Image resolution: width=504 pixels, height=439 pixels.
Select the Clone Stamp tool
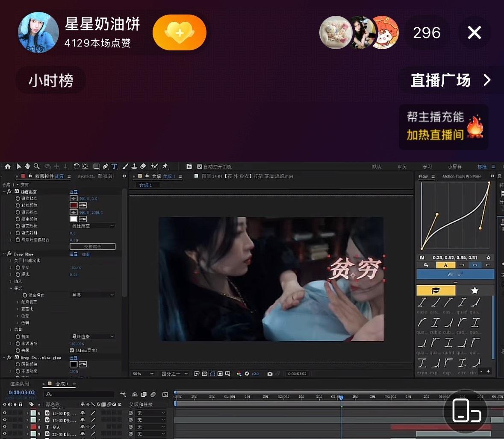134,167
